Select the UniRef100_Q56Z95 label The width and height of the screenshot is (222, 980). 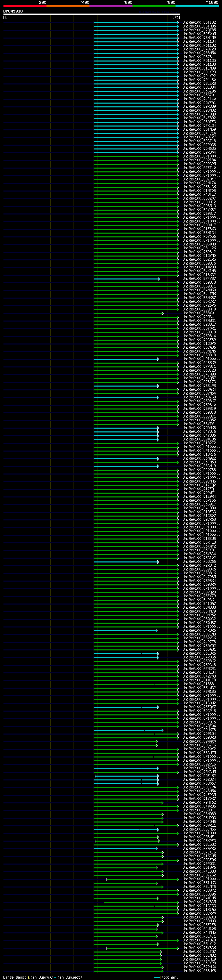[x=199, y=91]
